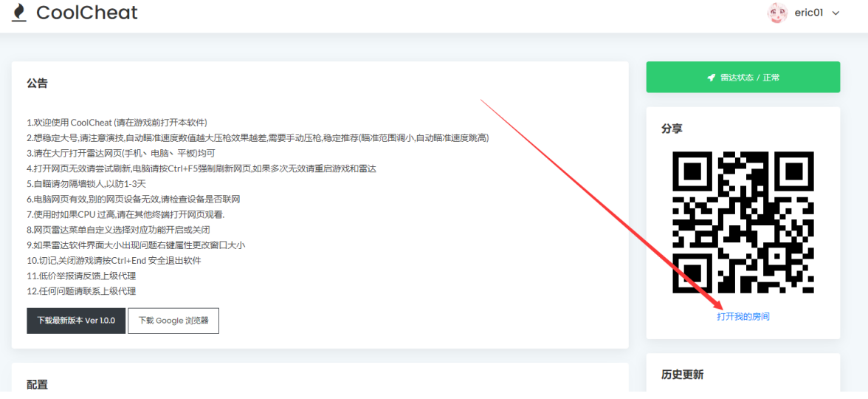Click line 7 about CPU 过高
Screen dimensions: 868x399
pyautogui.click(x=125, y=215)
